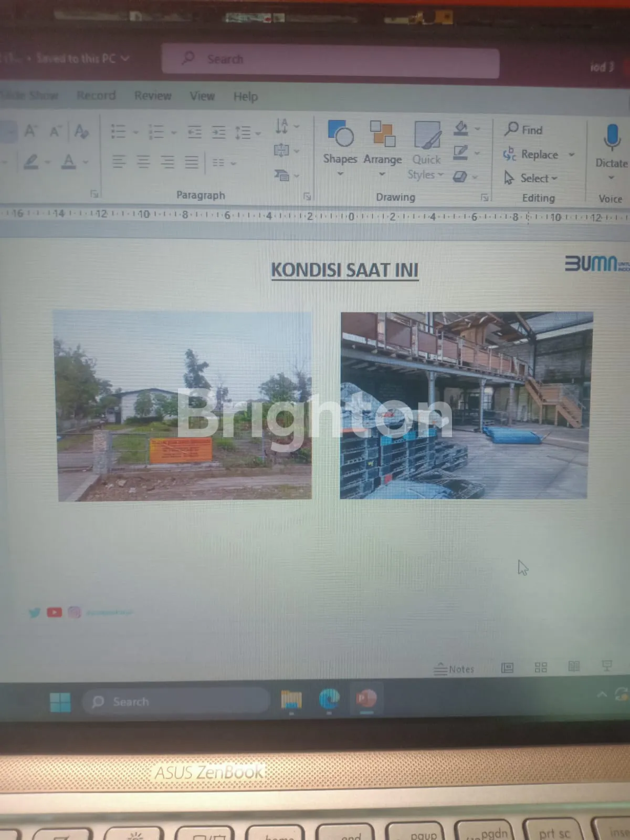Screen dimensions: 630x840
Task: Open Paragraph dialog launcher
Action: click(307, 196)
